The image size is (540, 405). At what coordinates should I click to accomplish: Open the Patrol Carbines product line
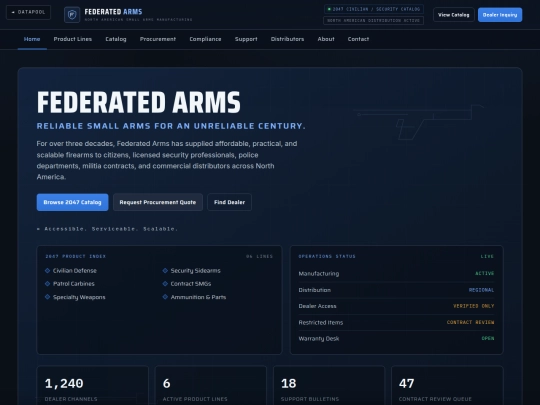[x=74, y=284]
